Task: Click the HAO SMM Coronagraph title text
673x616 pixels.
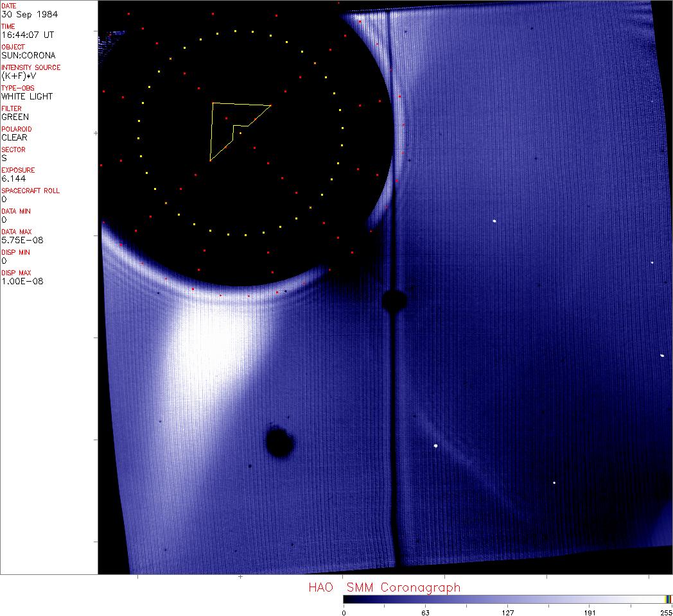Action: click(x=384, y=588)
